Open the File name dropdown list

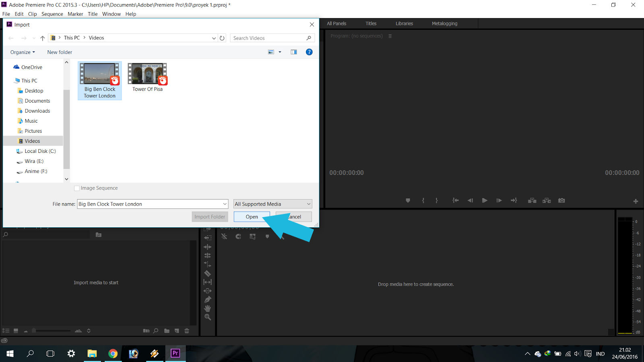click(x=225, y=204)
